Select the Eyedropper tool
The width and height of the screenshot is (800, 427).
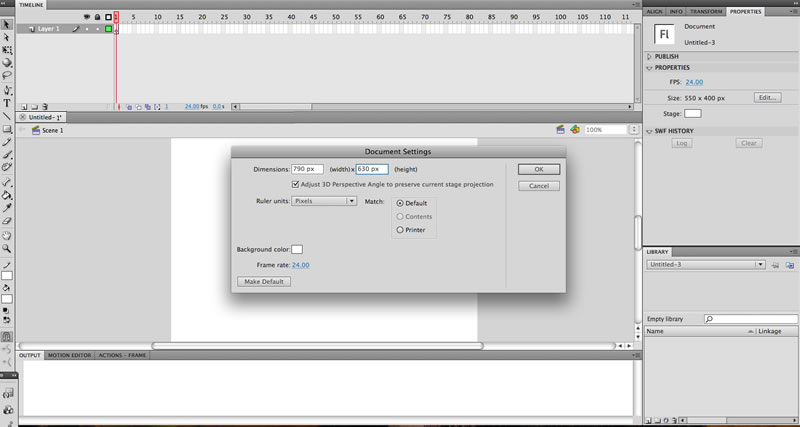[7, 208]
